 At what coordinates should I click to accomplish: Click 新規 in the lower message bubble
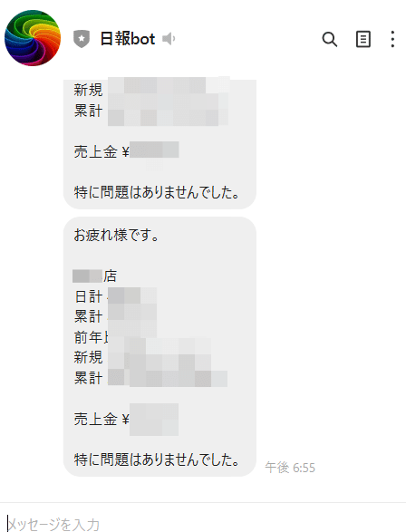tap(88, 357)
